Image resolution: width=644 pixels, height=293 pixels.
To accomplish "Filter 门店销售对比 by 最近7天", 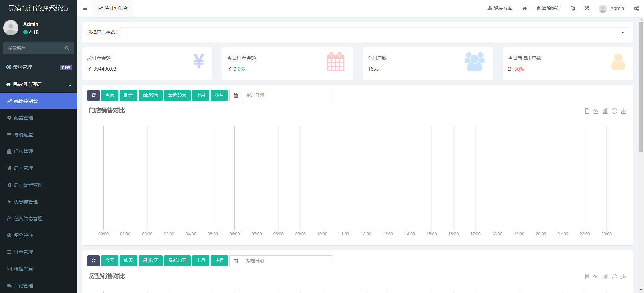I will 150,95.
